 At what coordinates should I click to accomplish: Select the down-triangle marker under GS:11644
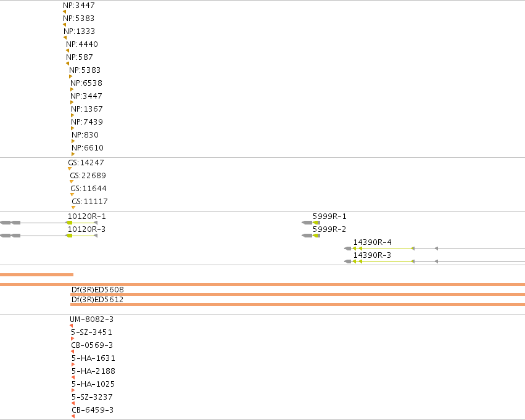(72, 194)
